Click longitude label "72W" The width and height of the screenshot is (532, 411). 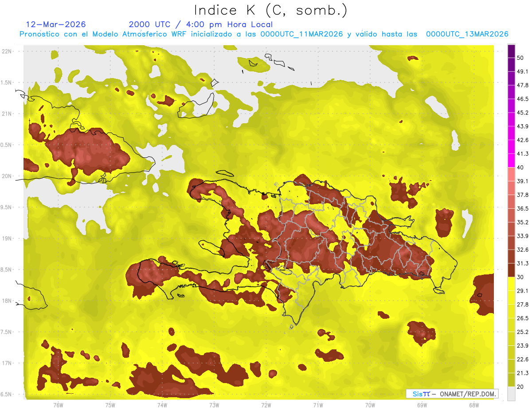pyautogui.click(x=266, y=405)
